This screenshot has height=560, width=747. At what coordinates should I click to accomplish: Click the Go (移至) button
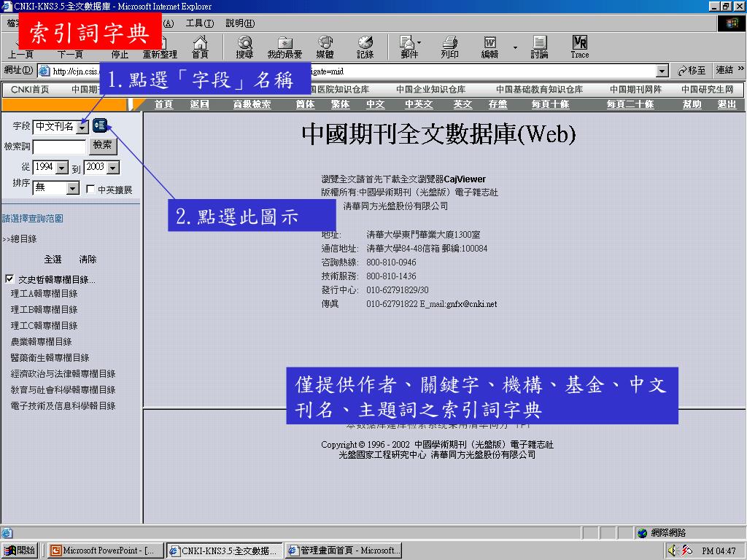(x=692, y=71)
